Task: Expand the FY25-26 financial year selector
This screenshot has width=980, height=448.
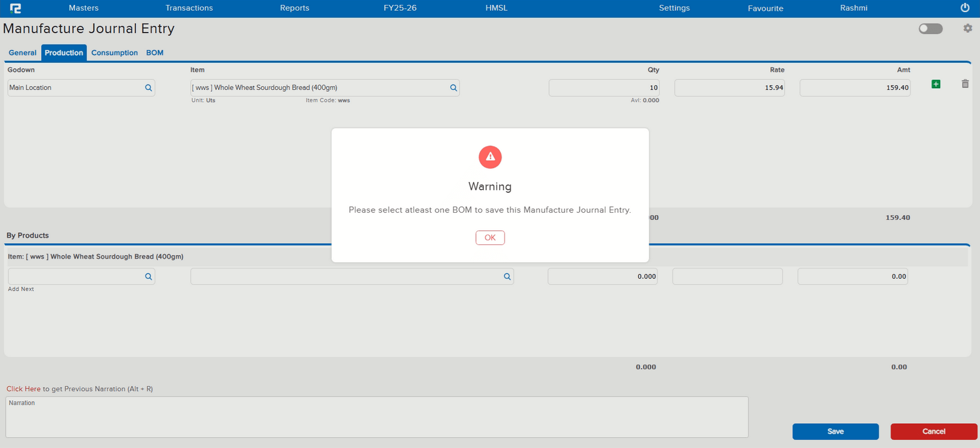Action: click(x=400, y=8)
